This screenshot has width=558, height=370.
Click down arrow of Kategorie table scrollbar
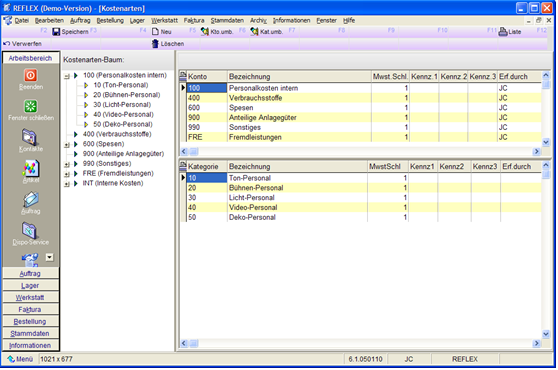click(x=546, y=334)
